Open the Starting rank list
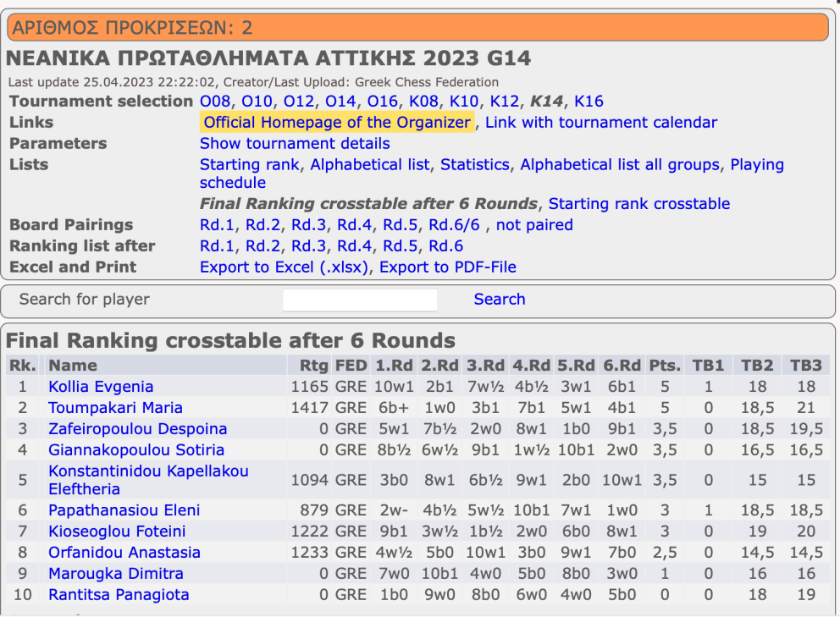Image resolution: width=840 pixels, height=617 pixels. point(249,164)
